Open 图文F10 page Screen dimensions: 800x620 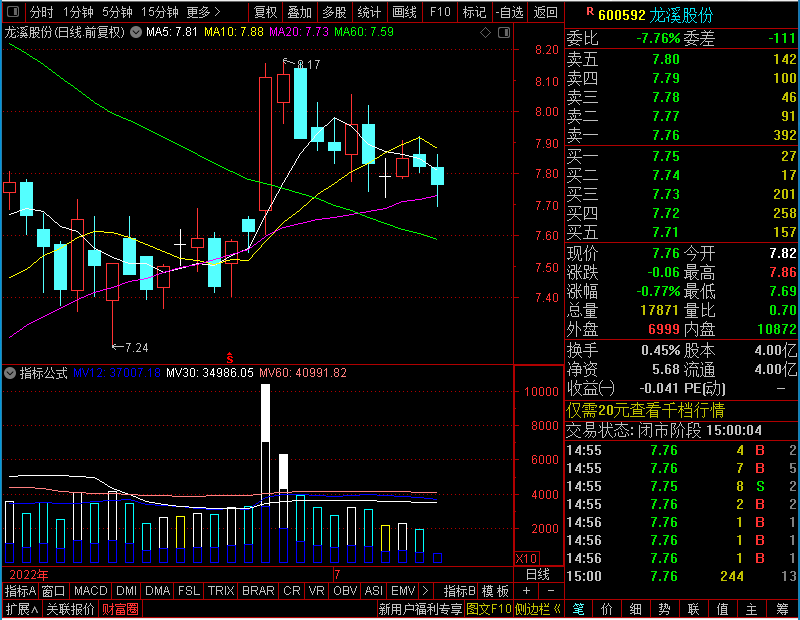[x=489, y=609]
